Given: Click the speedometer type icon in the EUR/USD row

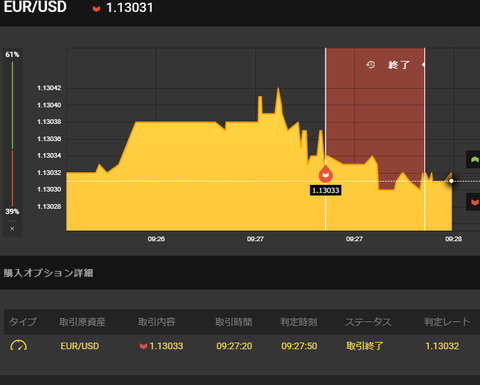Looking at the screenshot, I should [19, 346].
